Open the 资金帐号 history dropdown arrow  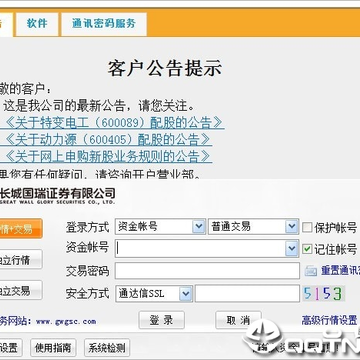pyautogui.click(x=292, y=248)
